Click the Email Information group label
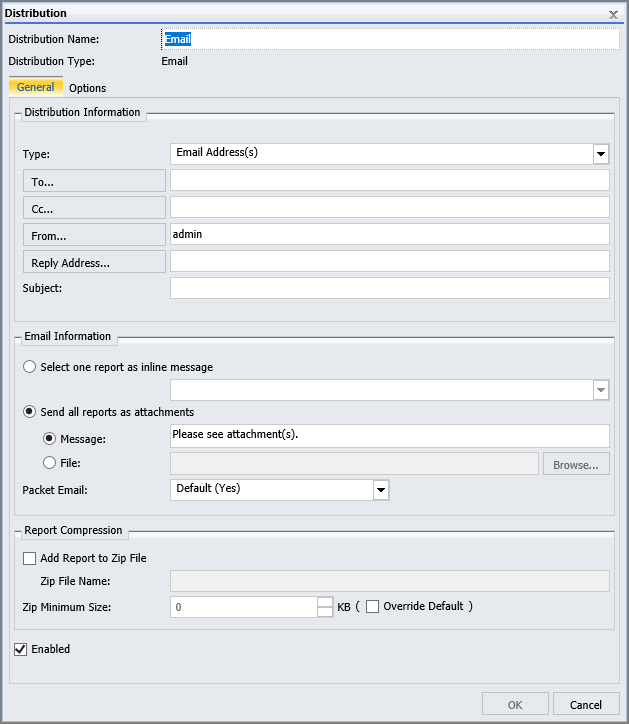This screenshot has width=629, height=724. pyautogui.click(x=67, y=336)
